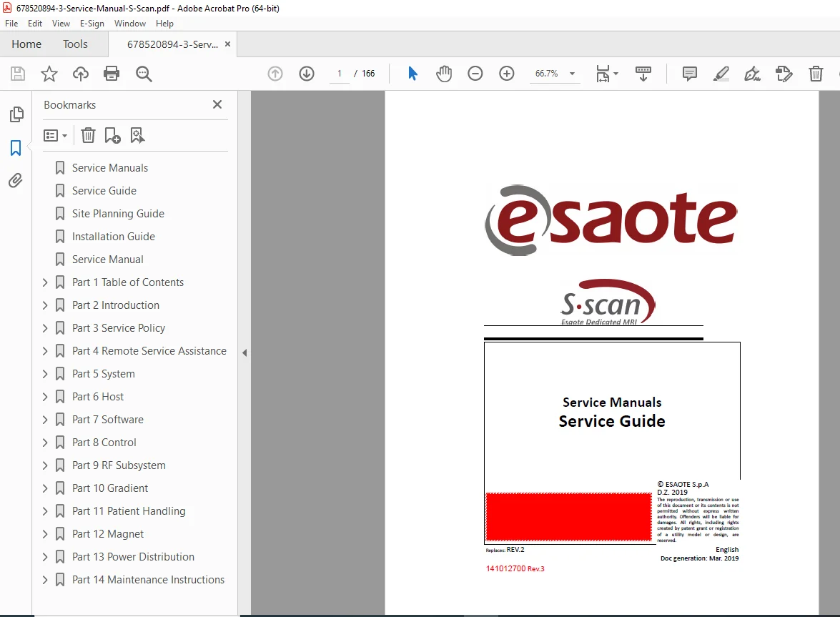
Task: Select Part 10 Gradient bookmark
Action: pos(110,488)
